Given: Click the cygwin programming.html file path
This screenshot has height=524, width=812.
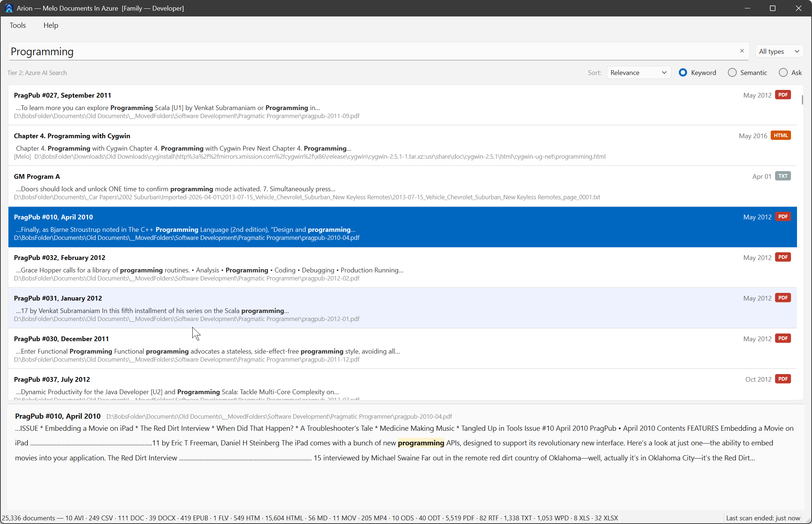Looking at the screenshot, I should [x=310, y=157].
